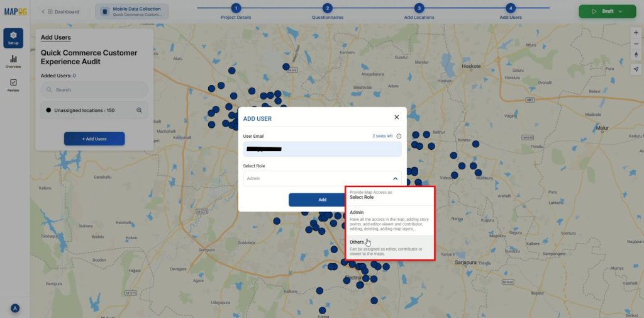Screen dimensions: 644x318
Task: Go back to Dashboard
Action: coord(60,11)
